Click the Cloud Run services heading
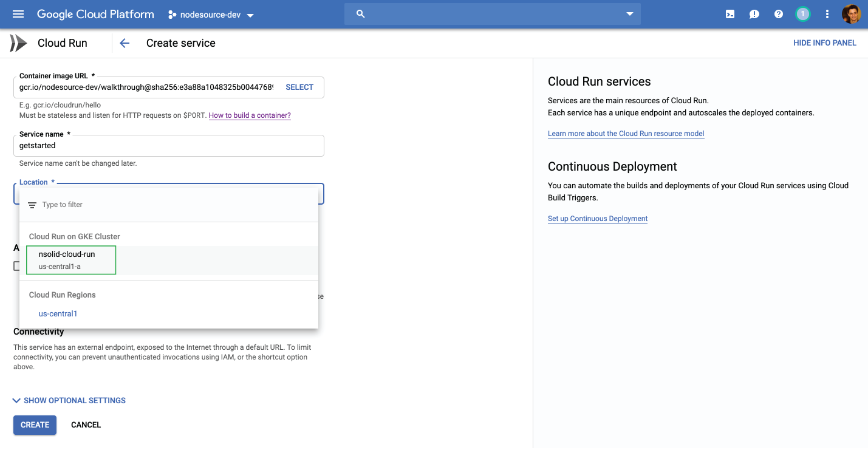868x450 pixels. [x=599, y=81]
